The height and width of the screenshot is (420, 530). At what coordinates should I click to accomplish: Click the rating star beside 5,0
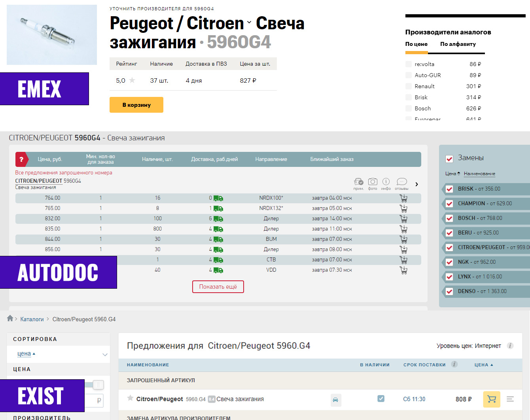(132, 80)
